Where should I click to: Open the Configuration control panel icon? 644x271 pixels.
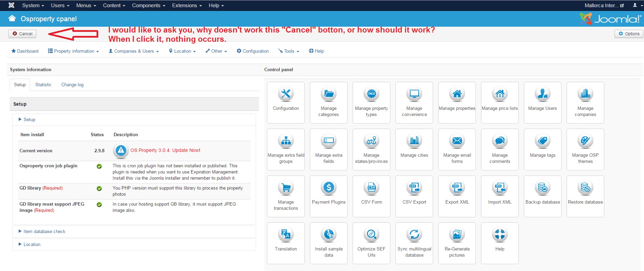pos(286,102)
